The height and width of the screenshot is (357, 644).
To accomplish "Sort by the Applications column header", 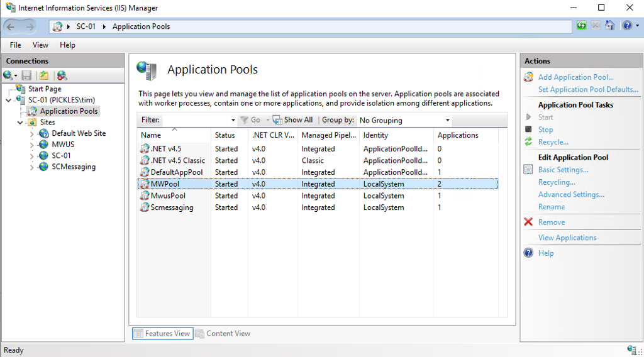I will tap(466, 135).
